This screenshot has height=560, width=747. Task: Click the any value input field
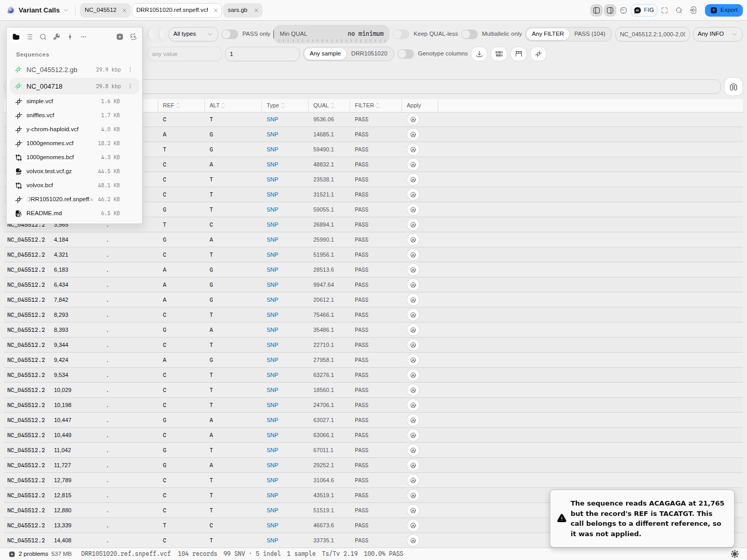185,54
